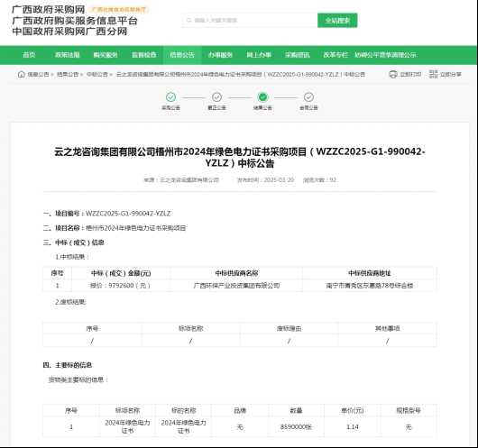This screenshot has height=448, width=478.
Task: Click the project number WZZC2025-G1-990042-YZLZ line
Action: pyautogui.click(x=106, y=214)
